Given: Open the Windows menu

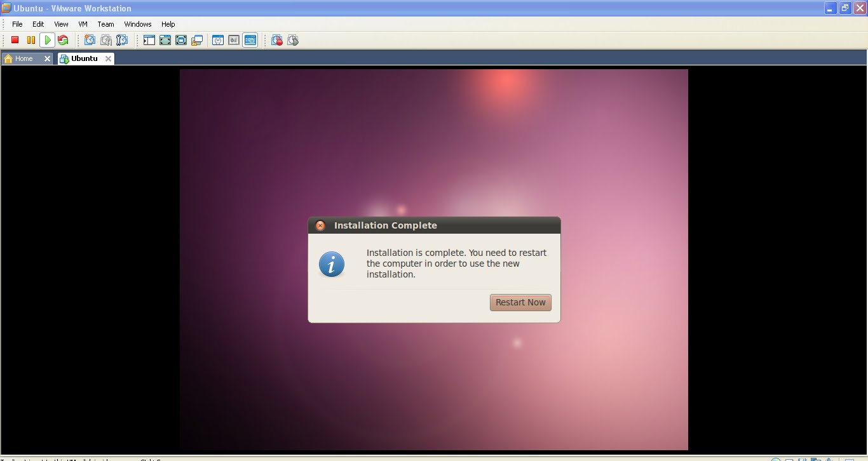Looking at the screenshot, I should [x=138, y=24].
